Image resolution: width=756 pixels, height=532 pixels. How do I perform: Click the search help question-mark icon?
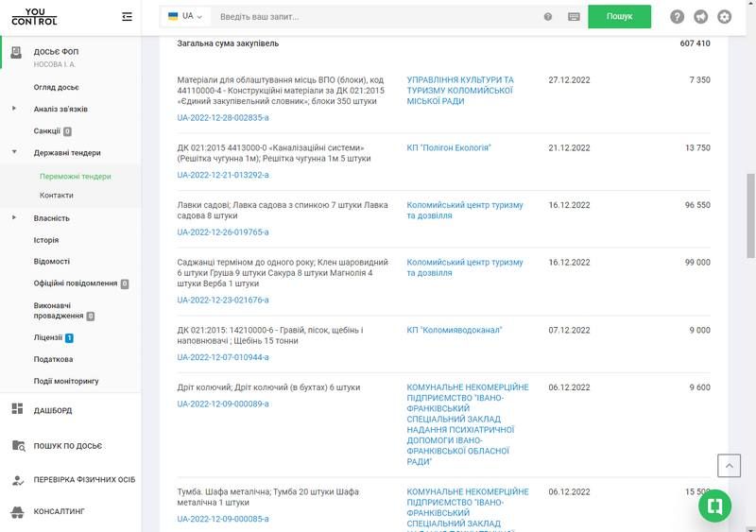point(548,17)
